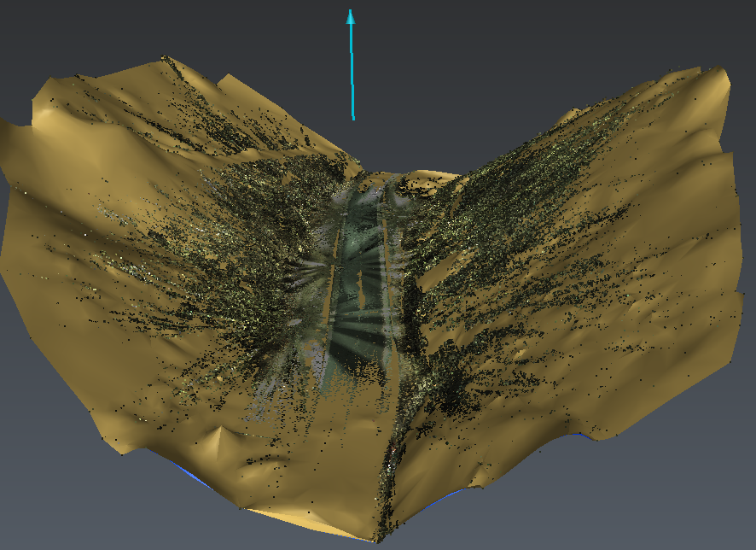The width and height of the screenshot is (756, 550).
Task: Select the bottom pointed tip of the terrain
Action: click(374, 539)
